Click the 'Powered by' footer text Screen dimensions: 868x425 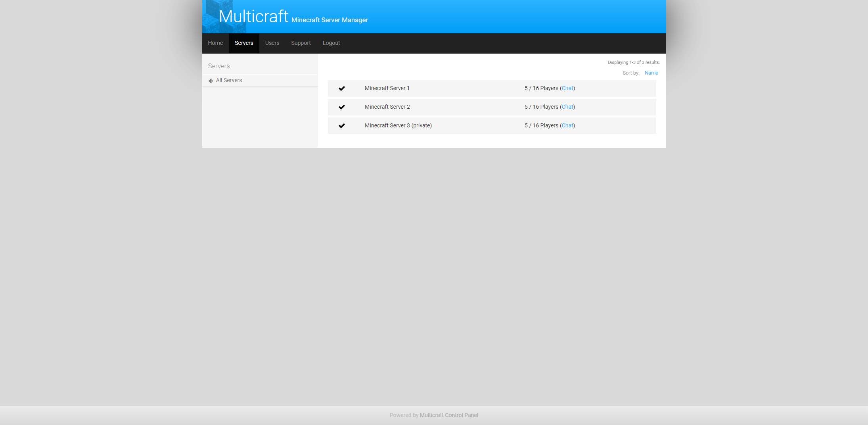(x=404, y=415)
